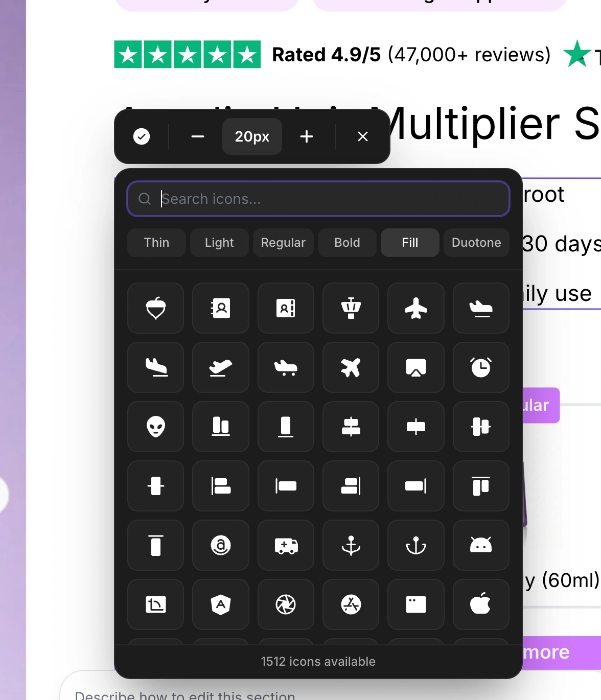Choose the address book icon
601x700 pixels.
(x=221, y=308)
